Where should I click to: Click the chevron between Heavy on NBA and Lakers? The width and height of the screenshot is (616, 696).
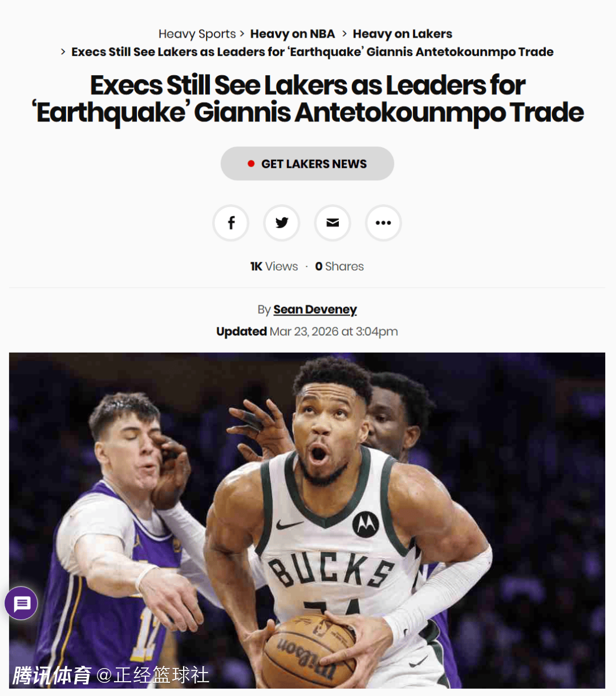tap(345, 34)
